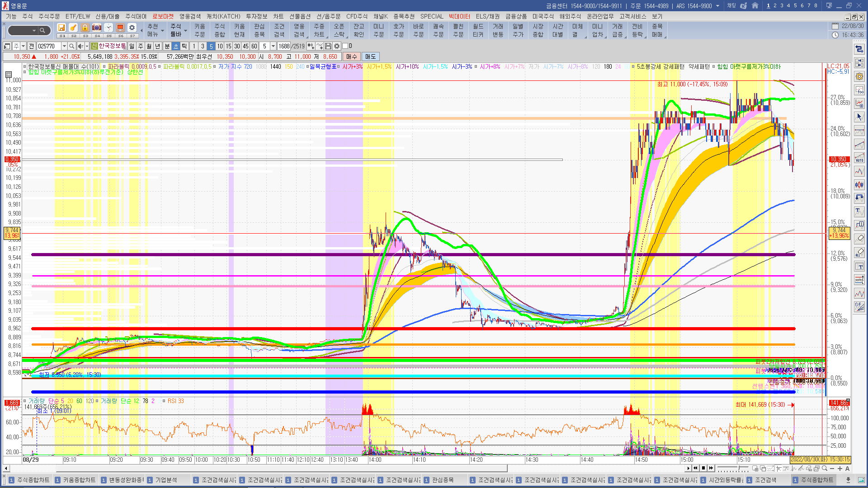Click the plus zoom-in icon at chart bottom
This screenshot has height=488, width=868.
[x=840, y=469]
